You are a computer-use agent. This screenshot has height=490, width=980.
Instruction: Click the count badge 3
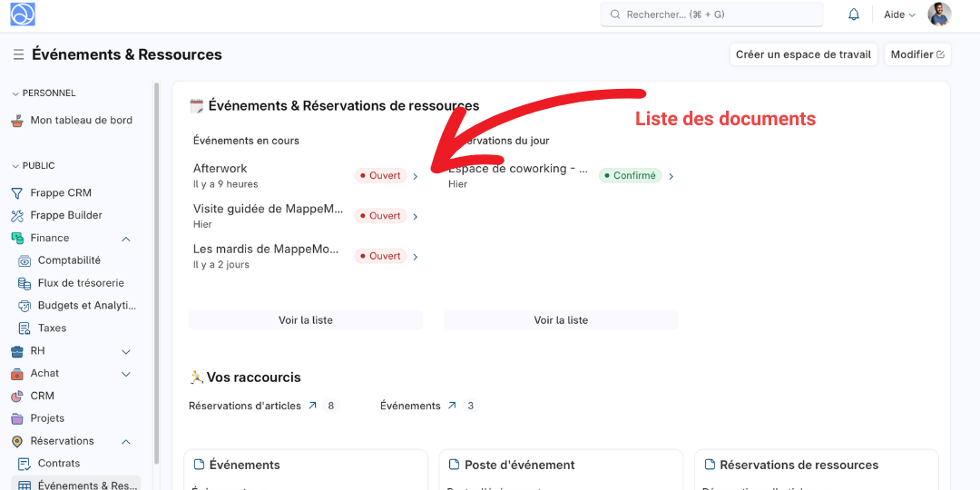471,406
